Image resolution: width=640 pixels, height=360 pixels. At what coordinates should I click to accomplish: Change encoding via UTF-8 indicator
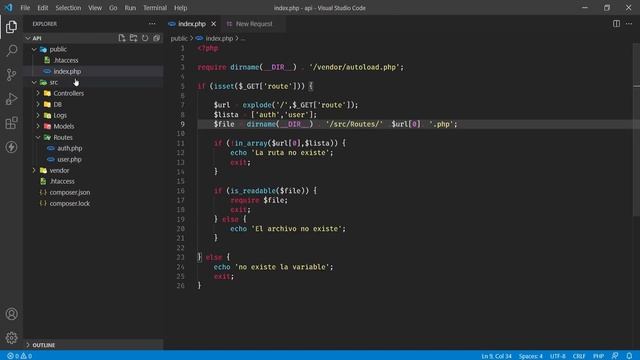pos(558,356)
